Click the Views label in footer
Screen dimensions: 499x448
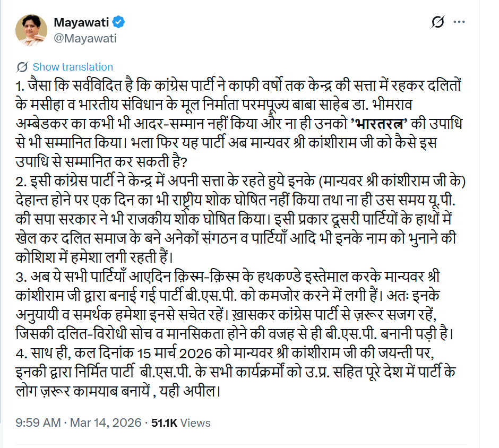coord(196,423)
